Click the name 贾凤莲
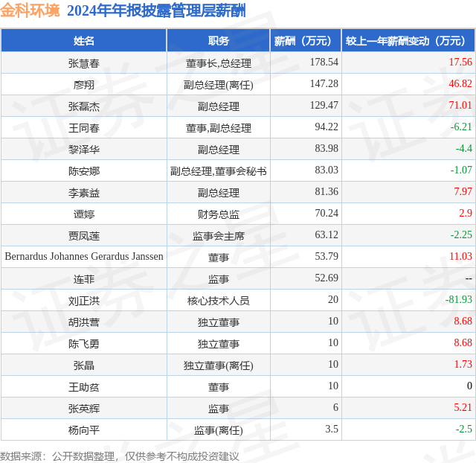 coord(84,236)
